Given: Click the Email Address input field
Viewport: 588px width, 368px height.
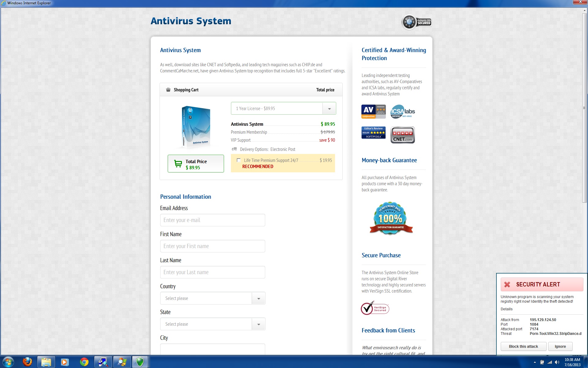Looking at the screenshot, I should click(213, 220).
